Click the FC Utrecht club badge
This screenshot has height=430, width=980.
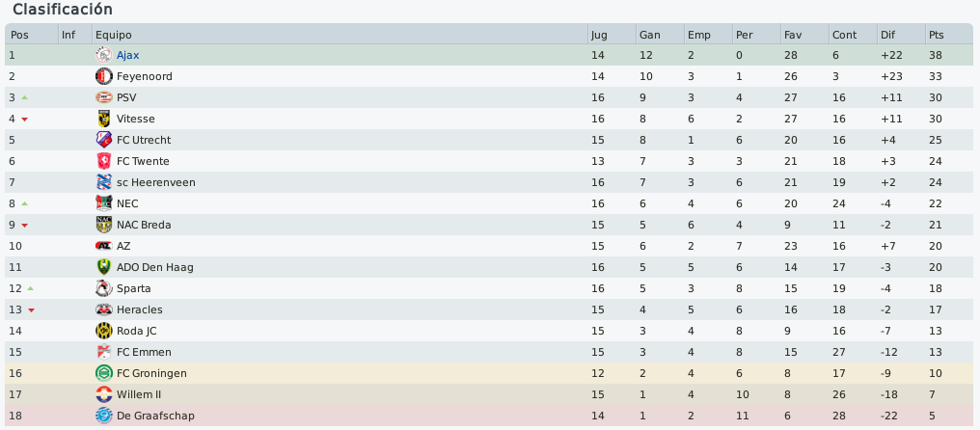pos(103,140)
